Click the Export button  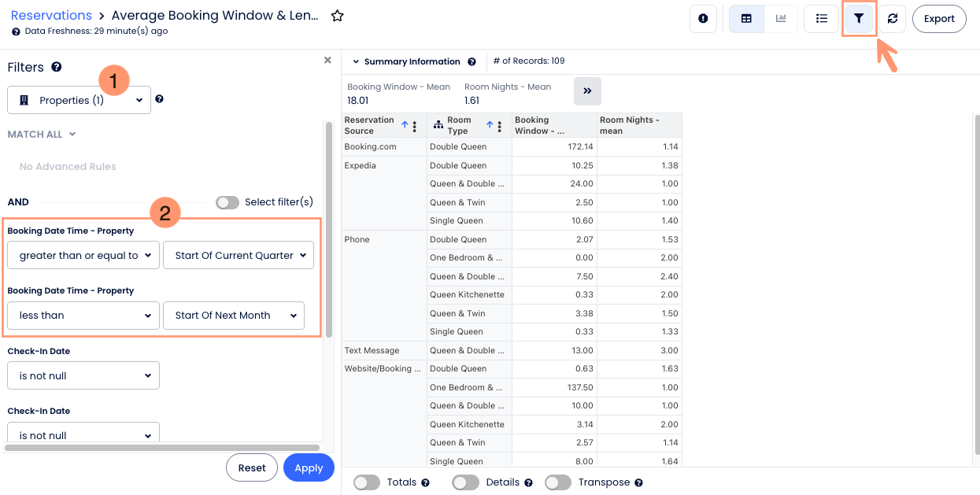click(939, 19)
